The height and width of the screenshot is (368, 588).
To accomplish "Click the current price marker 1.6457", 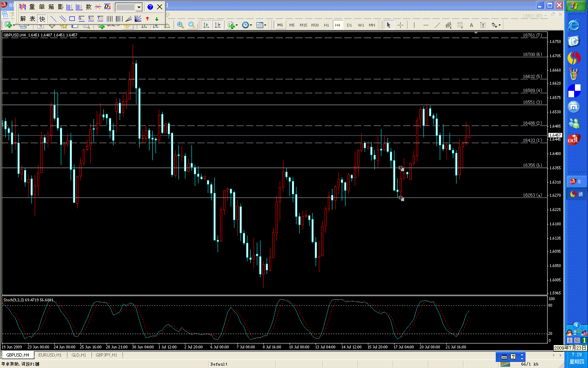I will 555,135.
